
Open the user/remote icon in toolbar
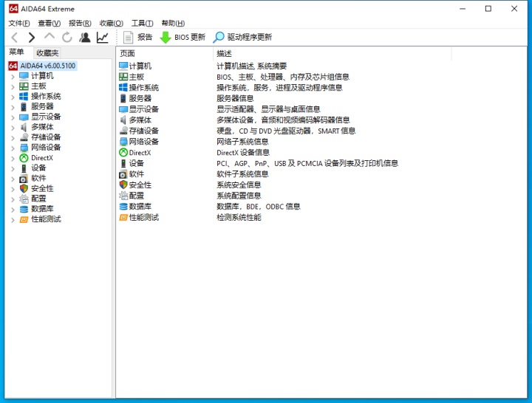tap(85, 37)
